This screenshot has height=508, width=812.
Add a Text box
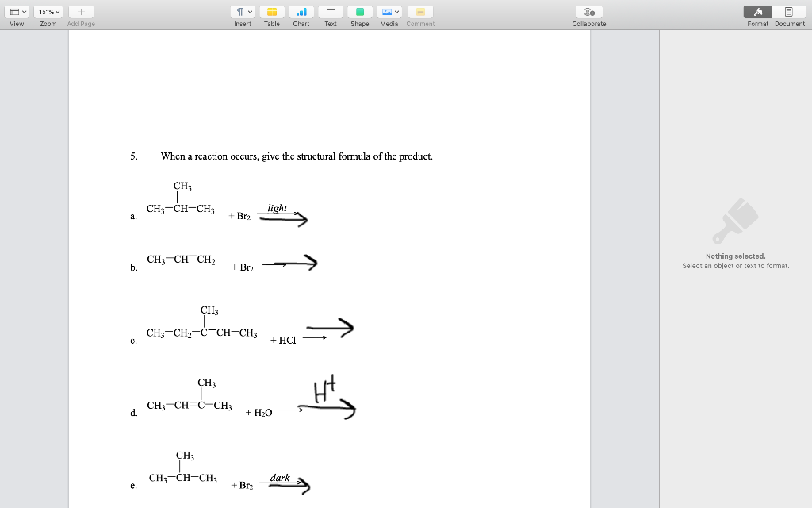tap(330, 12)
